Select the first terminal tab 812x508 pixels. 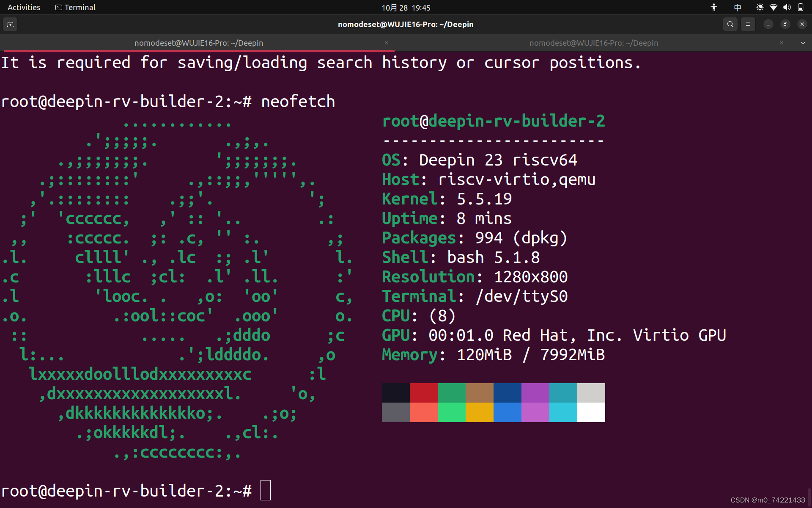199,43
